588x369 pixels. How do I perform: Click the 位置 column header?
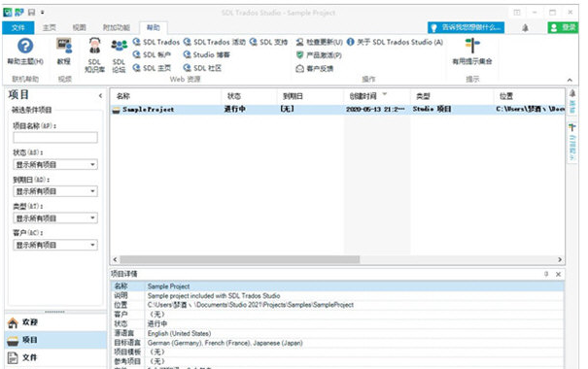(530, 96)
